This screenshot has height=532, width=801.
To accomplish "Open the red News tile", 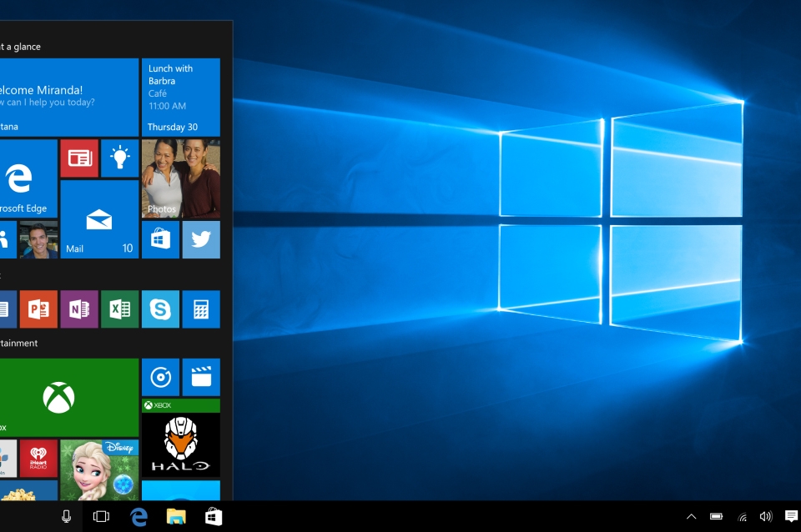I will (79, 158).
